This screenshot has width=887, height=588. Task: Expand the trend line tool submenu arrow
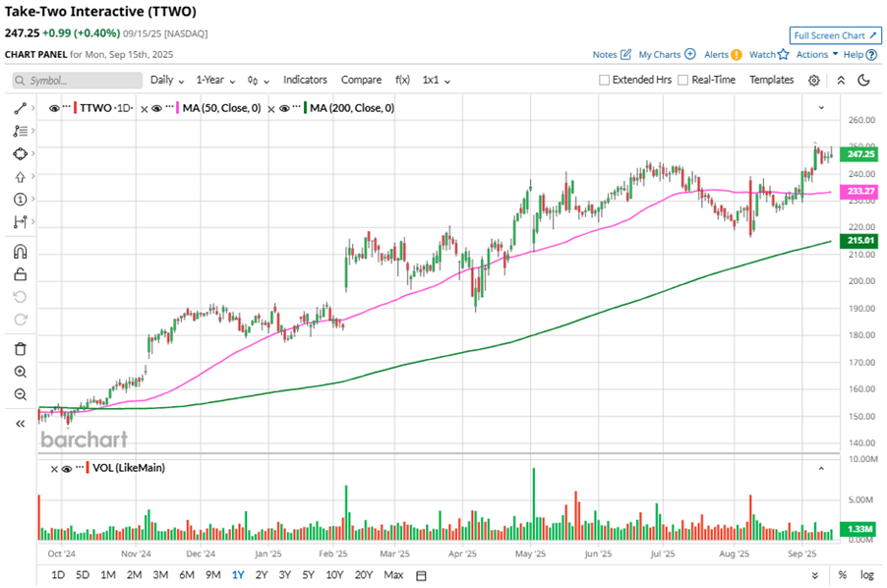pyautogui.click(x=33, y=107)
